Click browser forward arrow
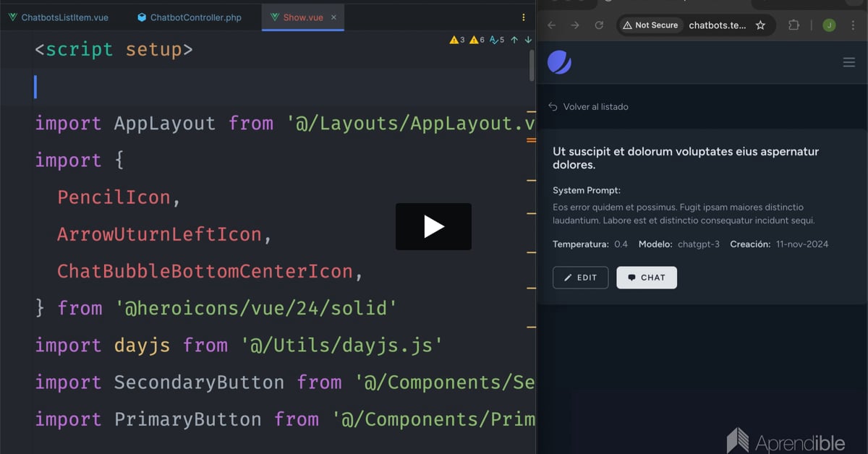Viewport: 868px width, 454px height. coord(575,25)
